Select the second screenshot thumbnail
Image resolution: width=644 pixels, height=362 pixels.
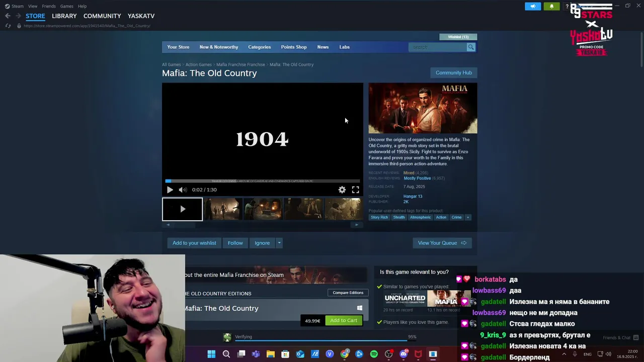(222, 209)
